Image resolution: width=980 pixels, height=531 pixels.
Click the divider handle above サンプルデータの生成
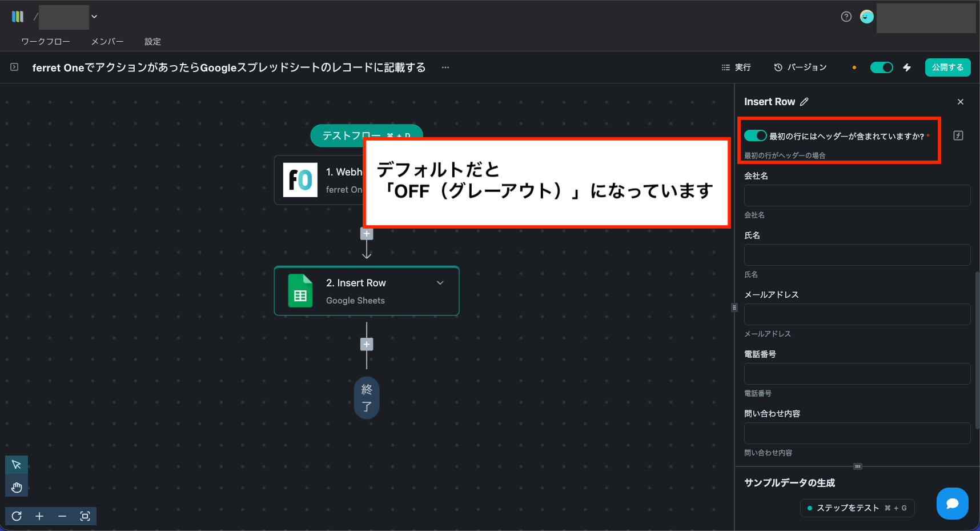coord(857,466)
